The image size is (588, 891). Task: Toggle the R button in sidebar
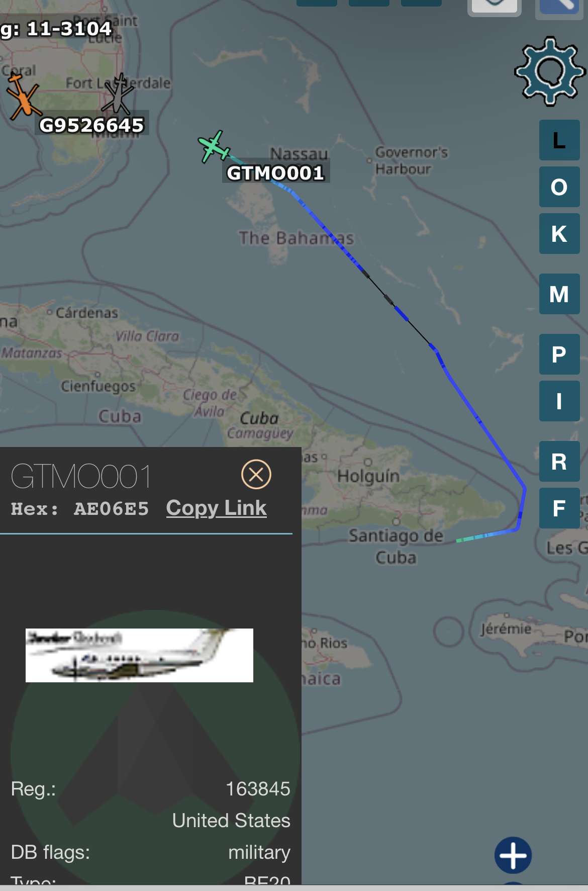[x=559, y=462]
